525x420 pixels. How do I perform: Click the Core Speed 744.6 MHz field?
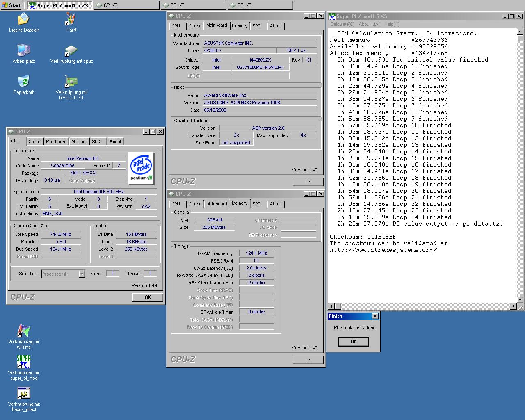(61, 234)
